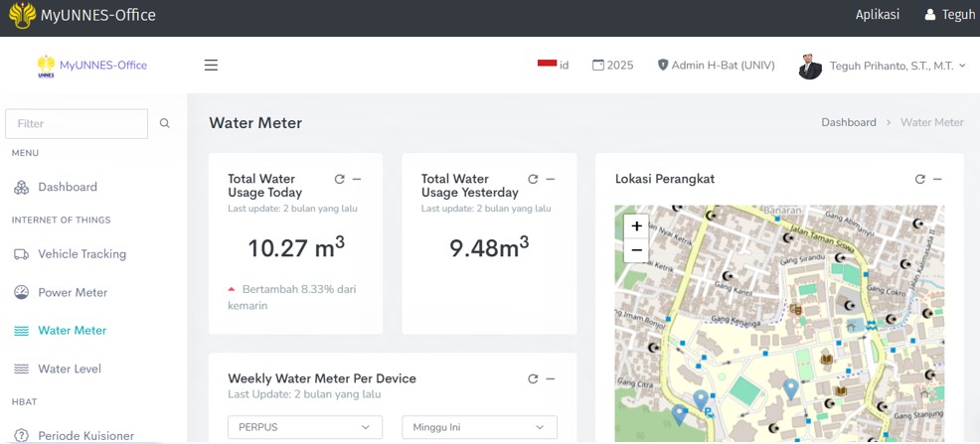Open Vehicle Tracking in the sidebar
Screen dimensions: 980x444
(82, 254)
